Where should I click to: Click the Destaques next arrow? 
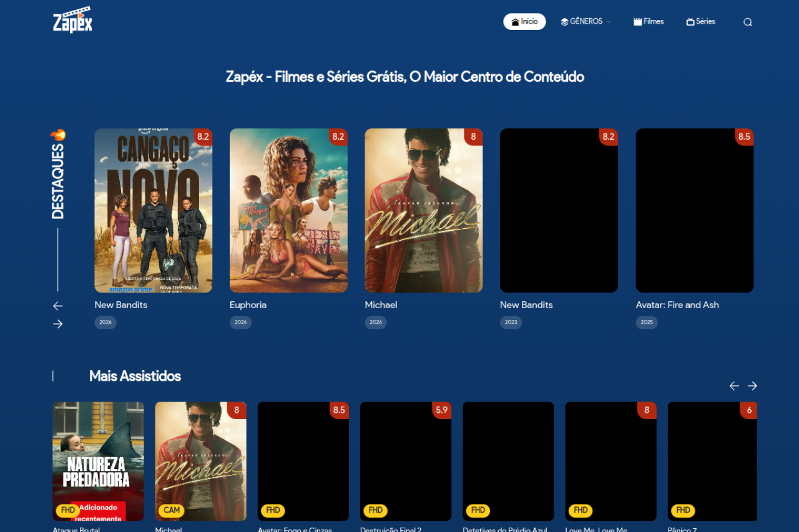[x=58, y=324]
